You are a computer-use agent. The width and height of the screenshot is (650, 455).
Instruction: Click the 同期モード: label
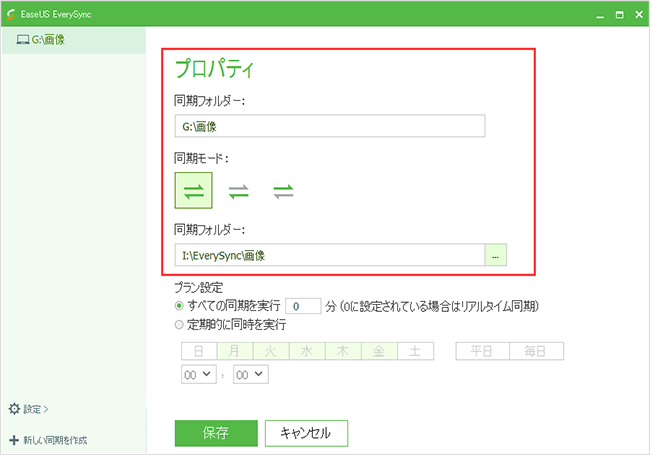201,158
